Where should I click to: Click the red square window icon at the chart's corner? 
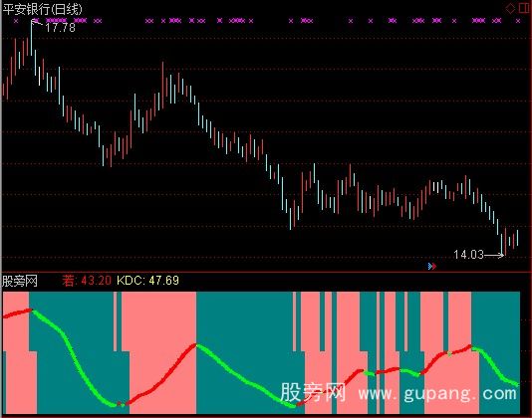tap(525, 9)
